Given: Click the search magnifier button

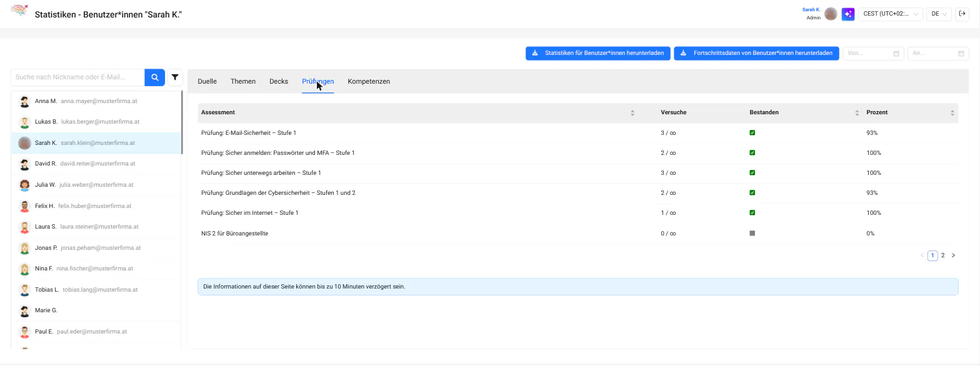Looking at the screenshot, I should [154, 77].
